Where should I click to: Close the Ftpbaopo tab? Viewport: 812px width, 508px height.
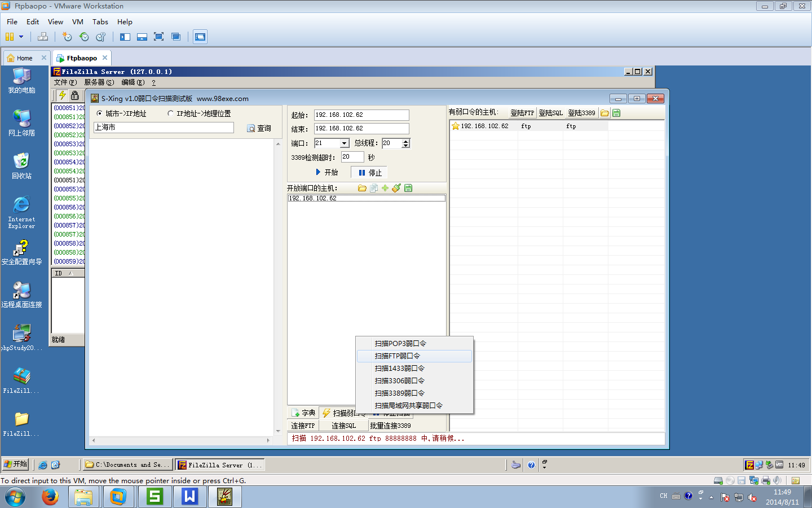105,58
